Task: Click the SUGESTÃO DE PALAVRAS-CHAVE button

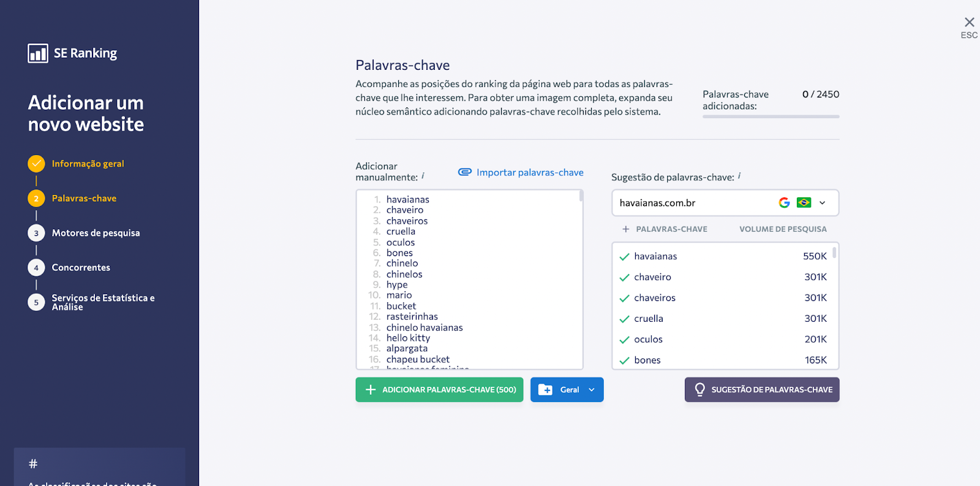Action: 762,390
